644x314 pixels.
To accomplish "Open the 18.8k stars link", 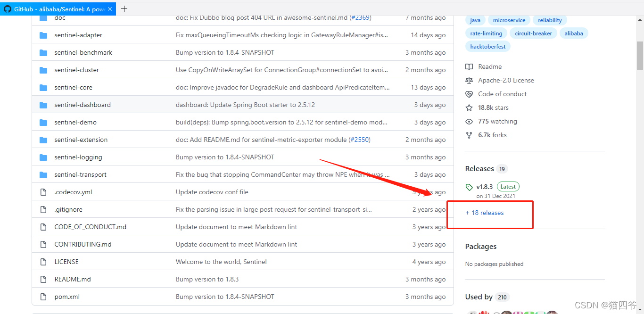I will click(x=493, y=108).
